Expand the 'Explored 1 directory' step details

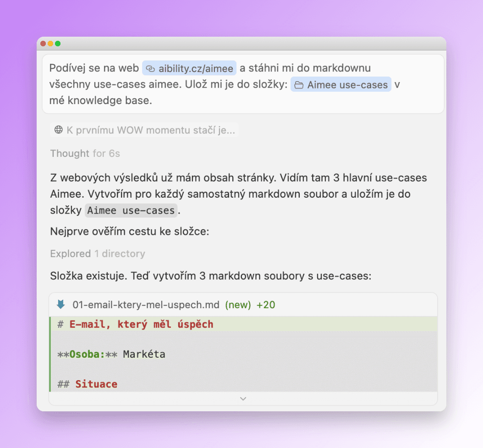coord(98,254)
